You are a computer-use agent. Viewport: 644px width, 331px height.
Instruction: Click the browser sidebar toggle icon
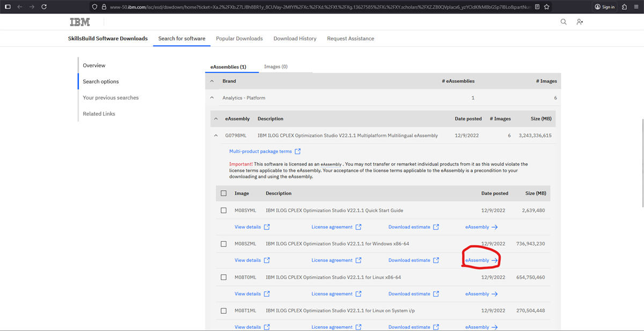[x=8, y=7]
